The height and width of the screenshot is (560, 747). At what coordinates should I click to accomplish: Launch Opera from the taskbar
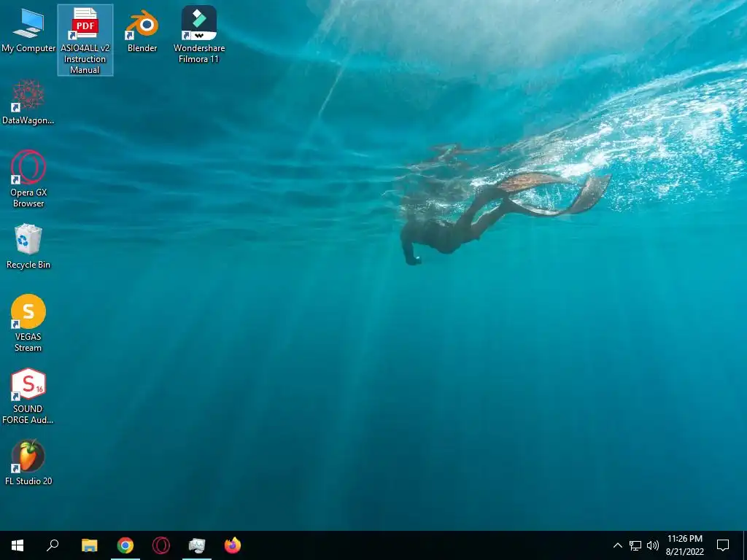(x=161, y=545)
